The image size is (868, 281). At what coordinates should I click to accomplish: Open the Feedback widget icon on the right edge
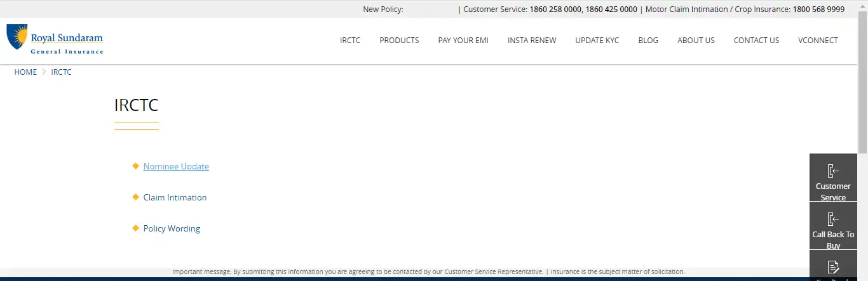[832, 267]
